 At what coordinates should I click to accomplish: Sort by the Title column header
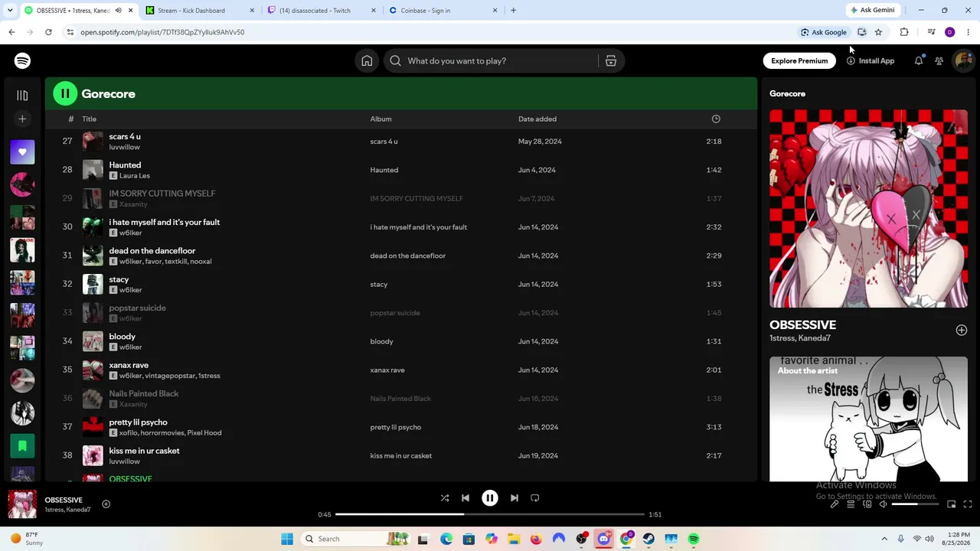pyautogui.click(x=89, y=119)
